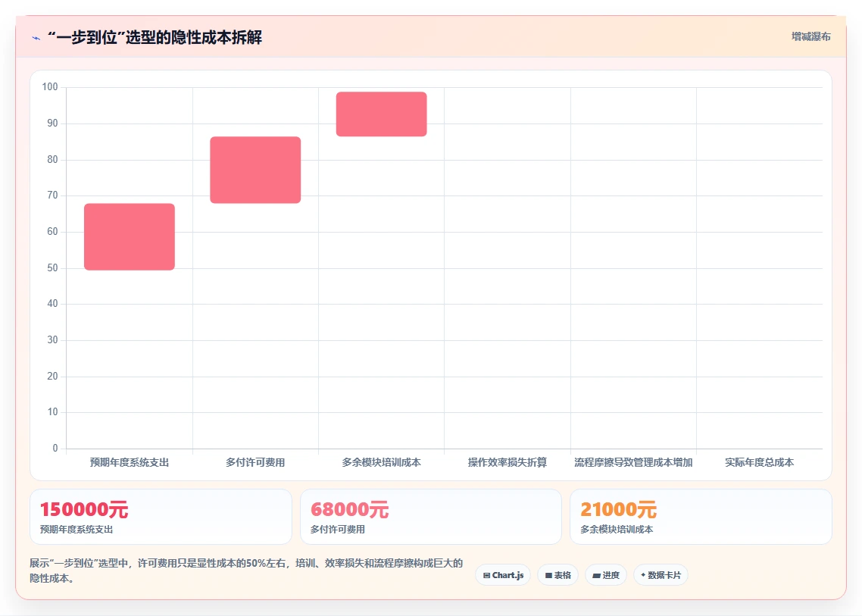
Task: Click x-axis label 流程摩擦导致管理成本增加
Action: point(633,462)
